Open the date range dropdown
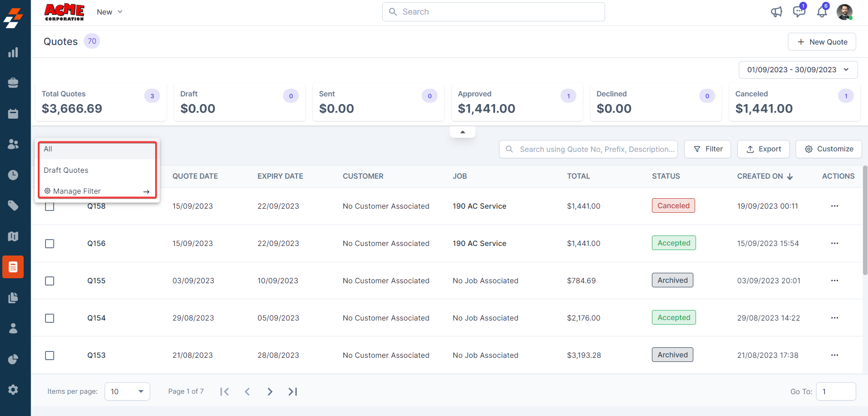This screenshot has height=416, width=868. 798,70
